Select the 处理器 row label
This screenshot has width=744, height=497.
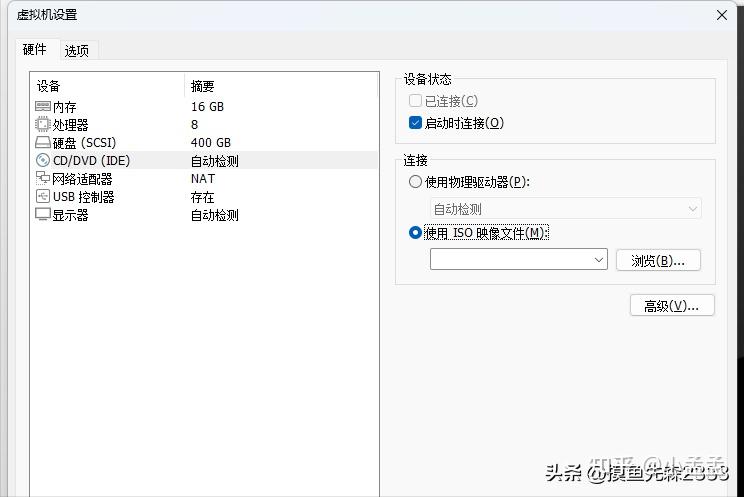tap(70, 125)
